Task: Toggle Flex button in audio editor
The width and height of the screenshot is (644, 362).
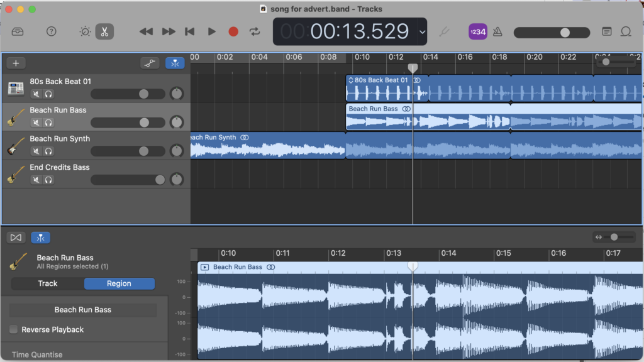Action: click(16, 238)
